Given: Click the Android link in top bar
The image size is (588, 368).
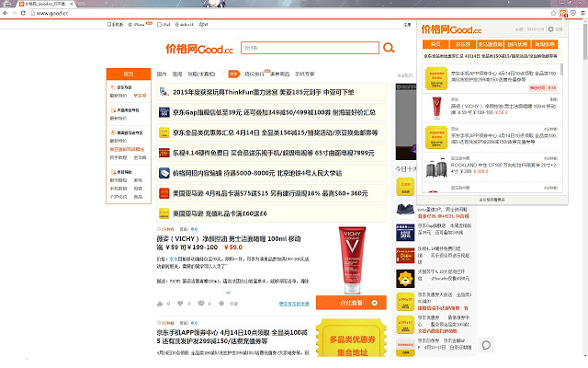Looking at the screenshot, I should tap(184, 25).
